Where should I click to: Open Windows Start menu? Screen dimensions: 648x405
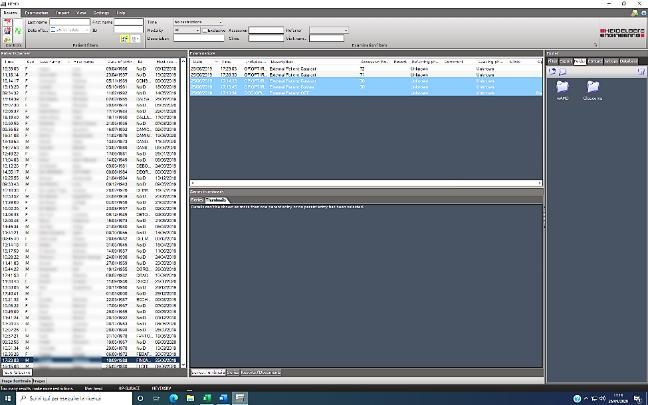7,397
